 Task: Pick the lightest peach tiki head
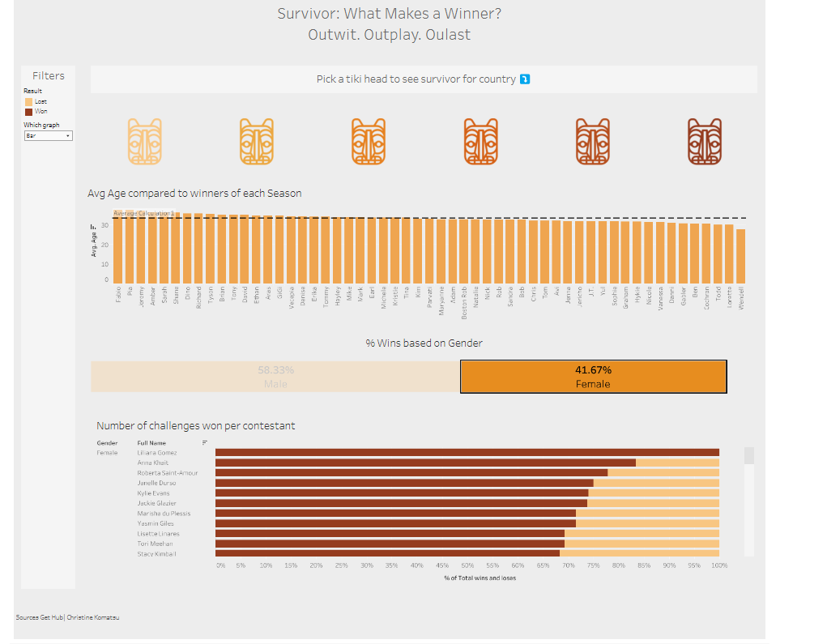(x=144, y=141)
